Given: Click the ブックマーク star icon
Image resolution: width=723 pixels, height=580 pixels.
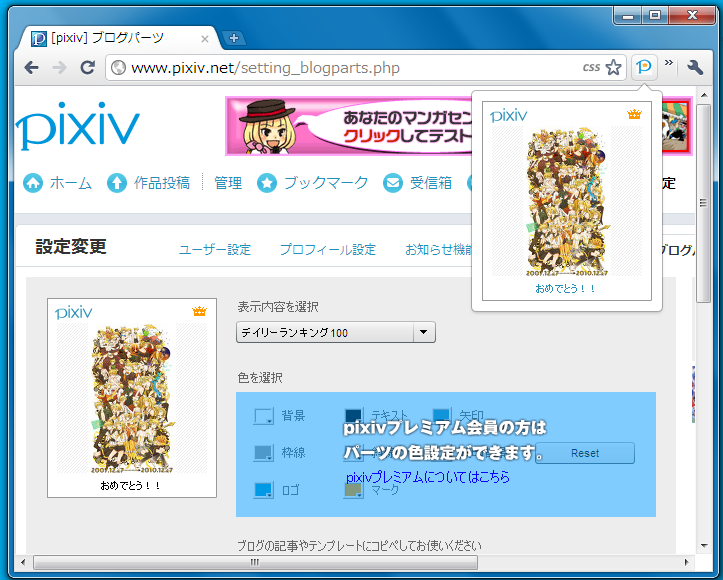Looking at the screenshot, I should (x=267, y=183).
